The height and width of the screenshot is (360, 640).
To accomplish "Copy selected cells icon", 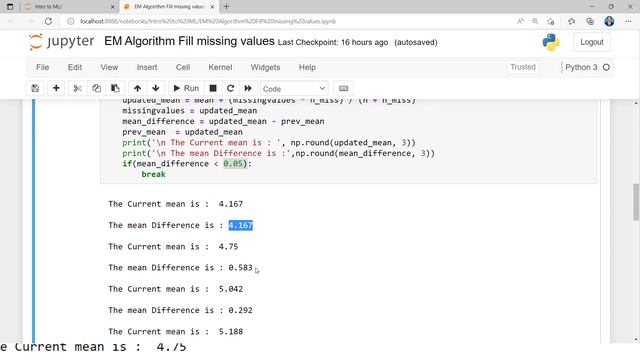I will (96, 88).
